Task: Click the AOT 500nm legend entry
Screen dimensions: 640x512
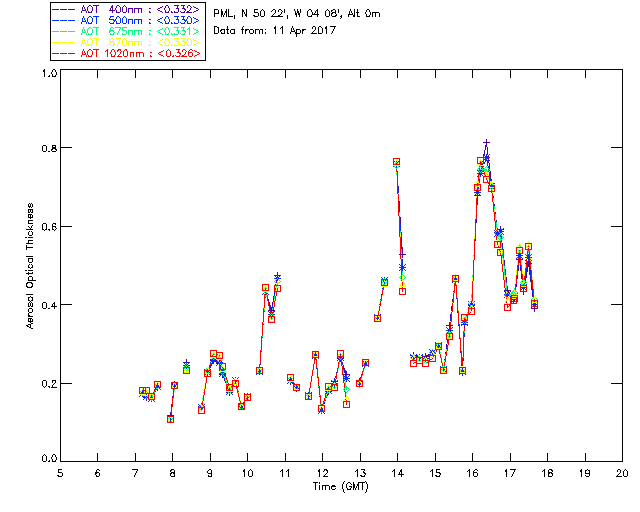Action: pyautogui.click(x=127, y=20)
